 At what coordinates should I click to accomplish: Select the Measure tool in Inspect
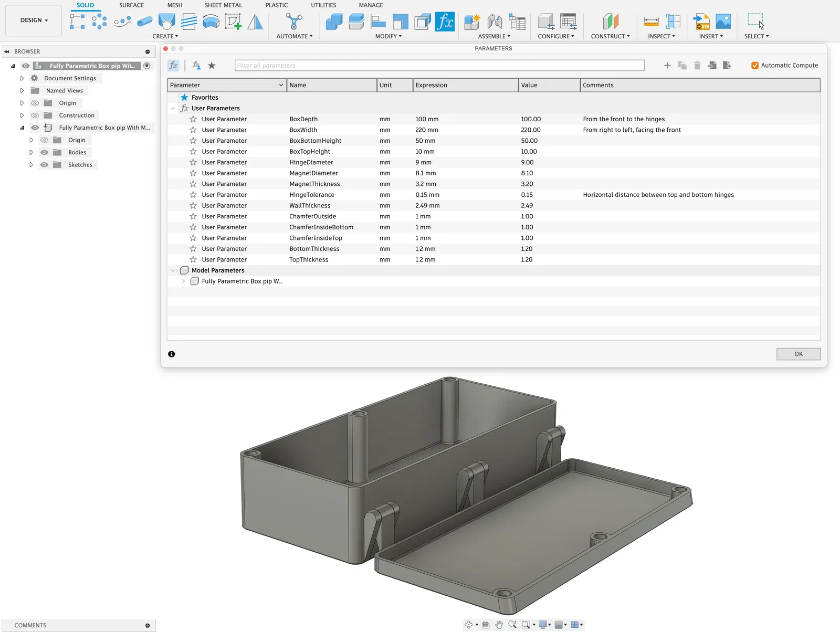click(x=651, y=22)
